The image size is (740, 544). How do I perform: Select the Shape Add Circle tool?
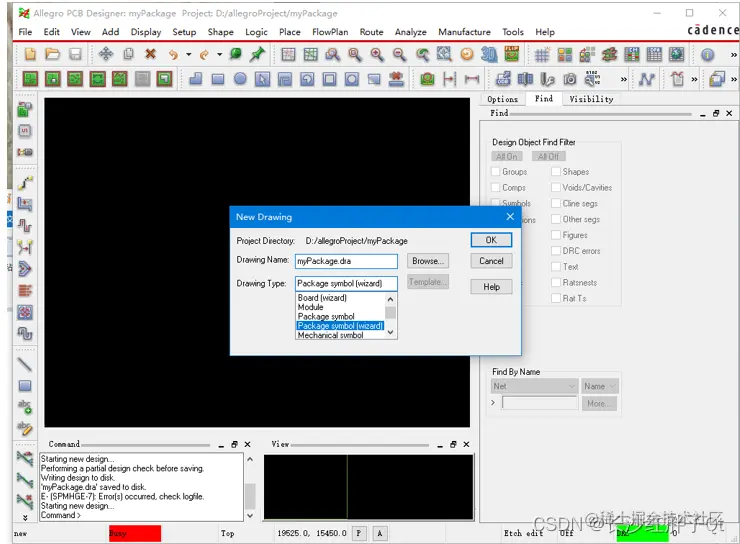point(240,79)
